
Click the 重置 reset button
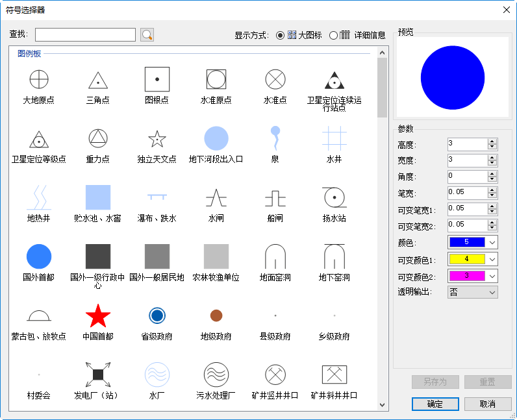(487, 382)
